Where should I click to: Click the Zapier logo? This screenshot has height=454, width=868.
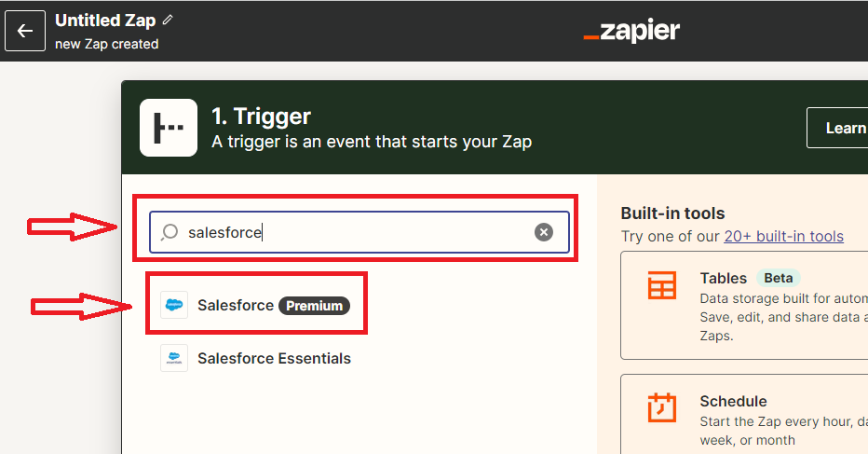(x=631, y=31)
